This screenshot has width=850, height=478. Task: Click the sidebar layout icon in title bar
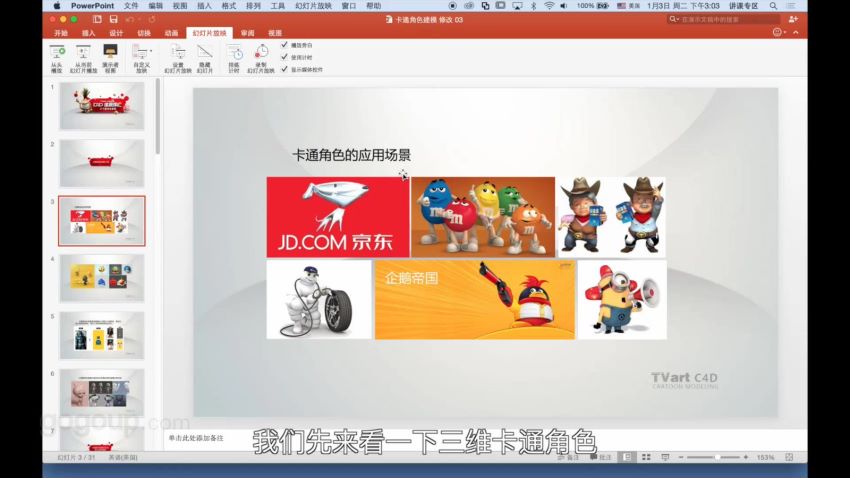click(97, 20)
